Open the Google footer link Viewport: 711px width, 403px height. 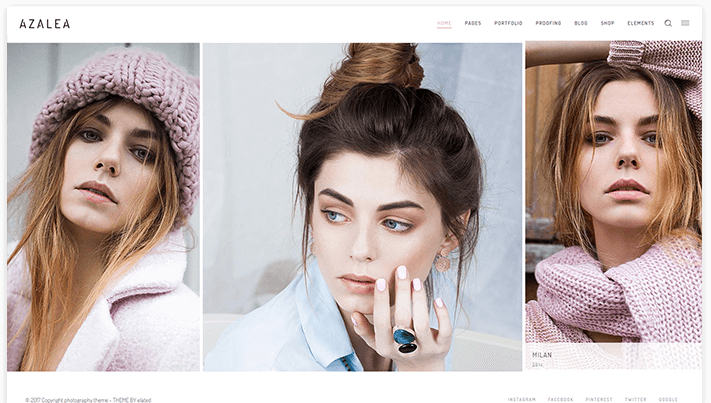coord(668,399)
